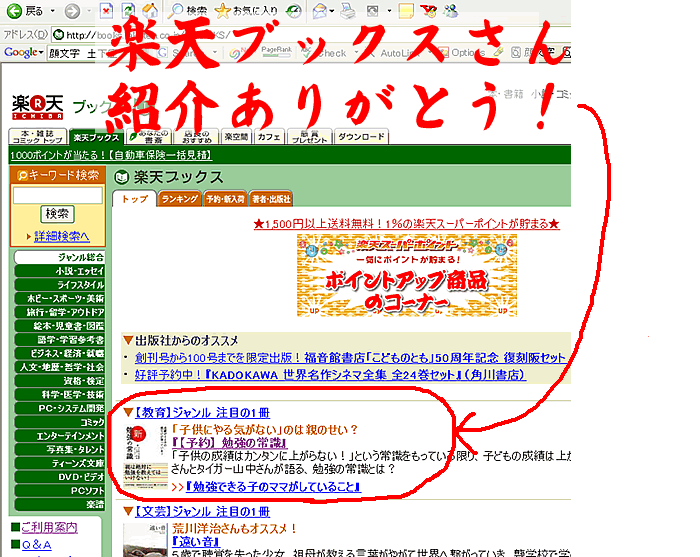This screenshot has height=557, width=700.
Task: Click the address bar URL field
Action: click(x=312, y=34)
